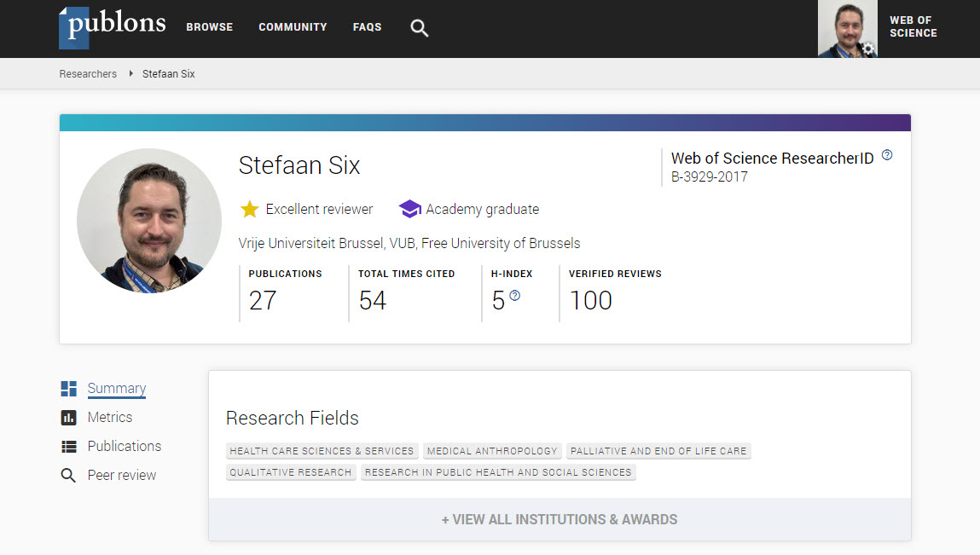Go to Web of Science link
980x555 pixels.
913,27
